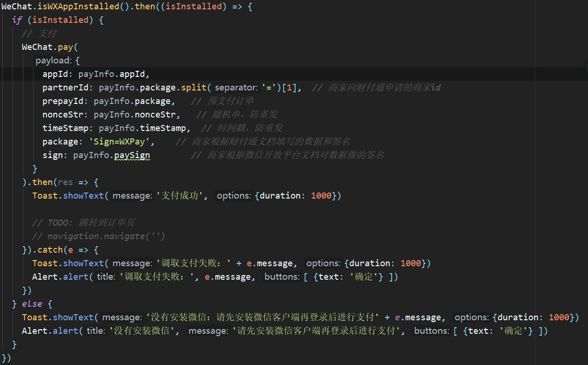Image resolution: width=588 pixels, height=365 pixels.
Task: Click the else keyword near the bottom
Action: [x=32, y=303]
